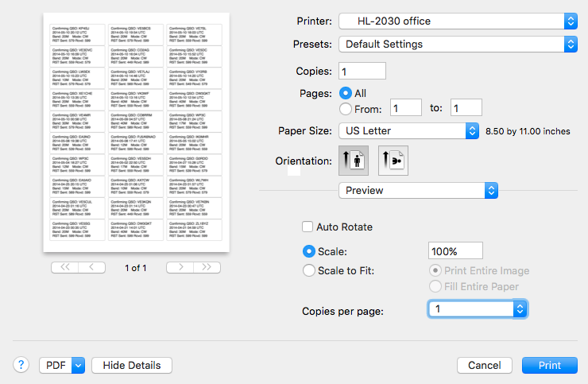The width and height of the screenshot is (588, 384).
Task: Click the 'to' page number field
Action: (x=466, y=108)
